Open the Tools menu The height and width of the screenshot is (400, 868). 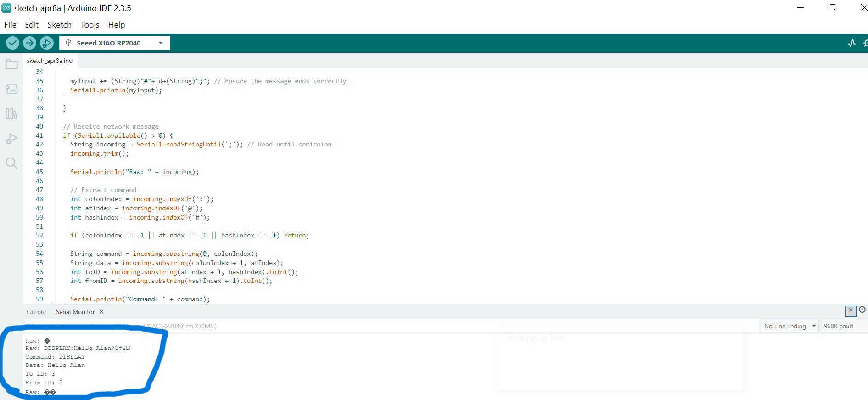tap(90, 25)
